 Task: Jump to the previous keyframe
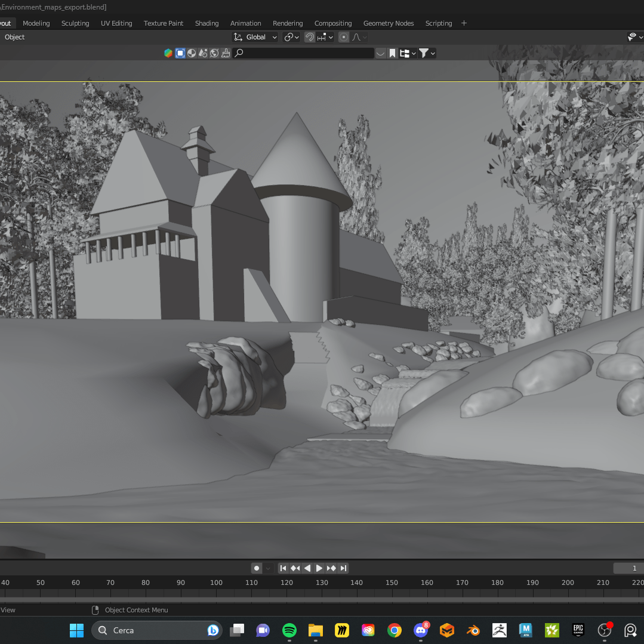coord(295,568)
